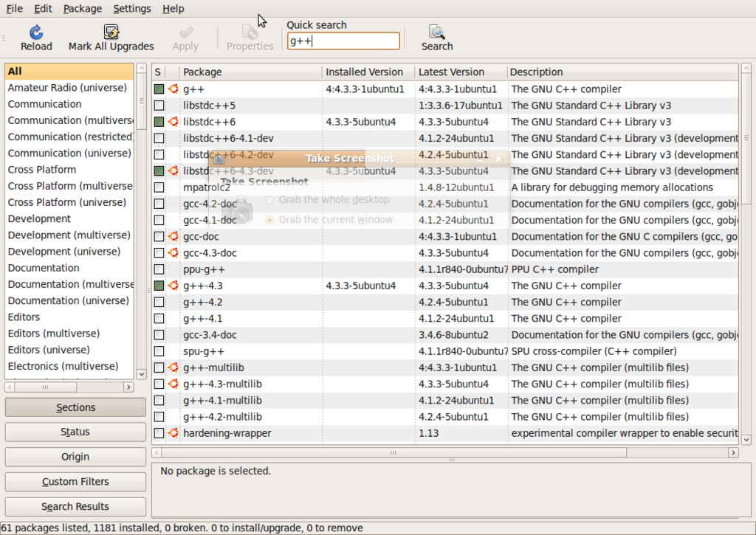
Task: Open the Search Results view
Action: [x=75, y=506]
